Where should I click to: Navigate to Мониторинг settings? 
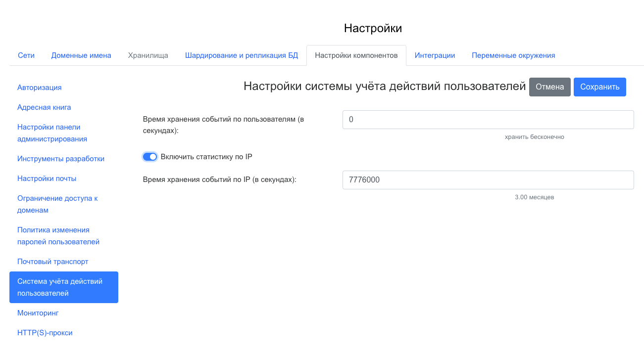tap(38, 313)
